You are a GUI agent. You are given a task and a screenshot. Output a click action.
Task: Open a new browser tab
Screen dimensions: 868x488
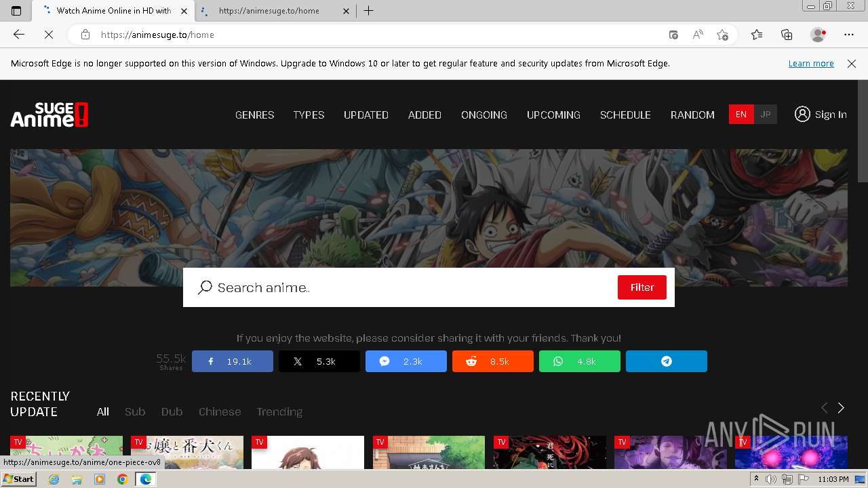pos(368,11)
